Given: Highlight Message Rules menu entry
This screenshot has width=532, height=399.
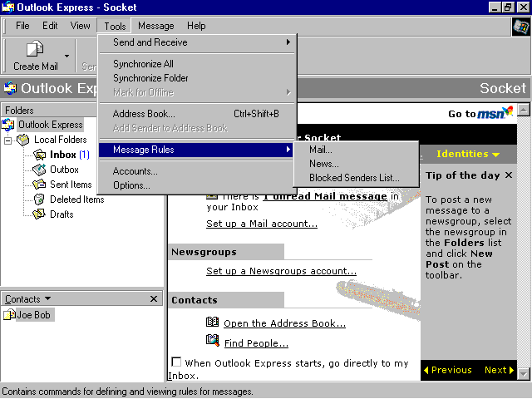Looking at the screenshot, I should [198, 150].
